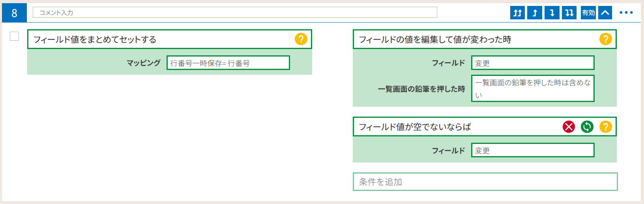Move row 8 up one position
The image size is (644, 204).
(535, 13)
